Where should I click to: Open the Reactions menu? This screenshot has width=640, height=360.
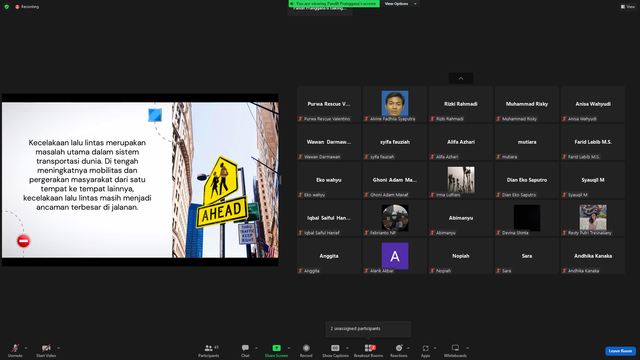pyautogui.click(x=399, y=350)
